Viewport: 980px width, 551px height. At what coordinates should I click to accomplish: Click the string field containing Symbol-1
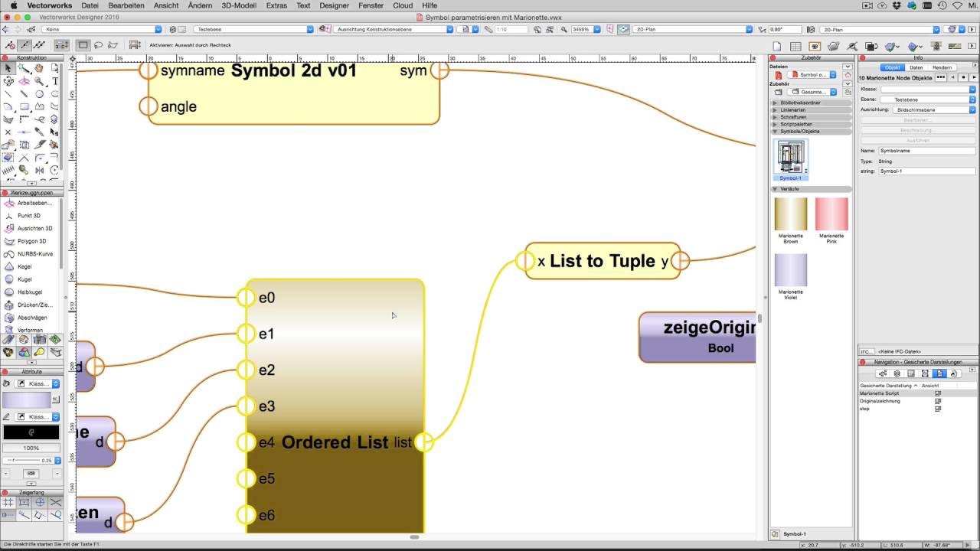point(926,171)
